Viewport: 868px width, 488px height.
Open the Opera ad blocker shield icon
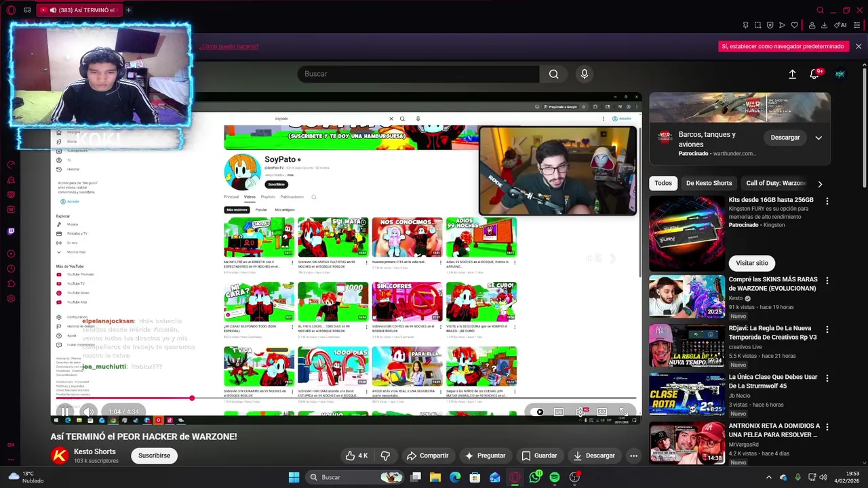point(770,25)
